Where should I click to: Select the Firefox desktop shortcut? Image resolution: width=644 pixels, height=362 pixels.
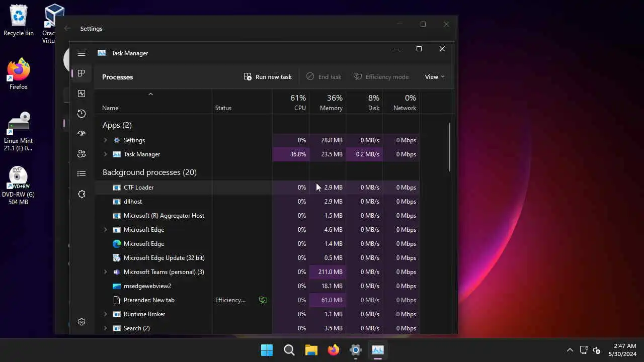click(19, 74)
